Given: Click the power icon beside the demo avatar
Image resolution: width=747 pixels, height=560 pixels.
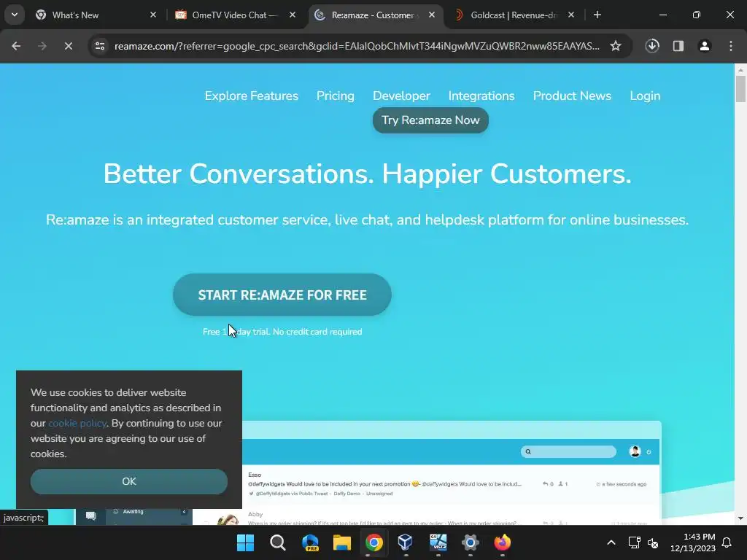Looking at the screenshot, I should 649,452.
